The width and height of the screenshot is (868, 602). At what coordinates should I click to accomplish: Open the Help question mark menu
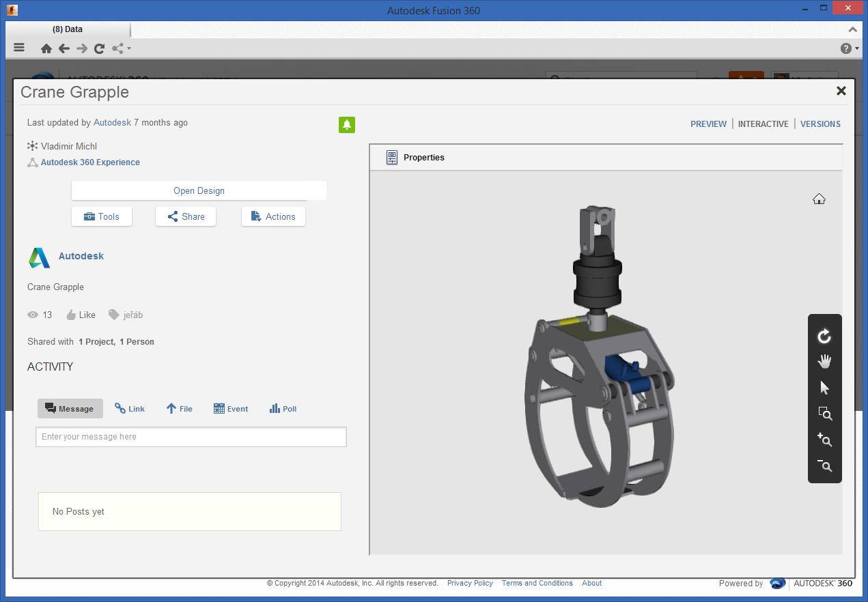(x=848, y=48)
